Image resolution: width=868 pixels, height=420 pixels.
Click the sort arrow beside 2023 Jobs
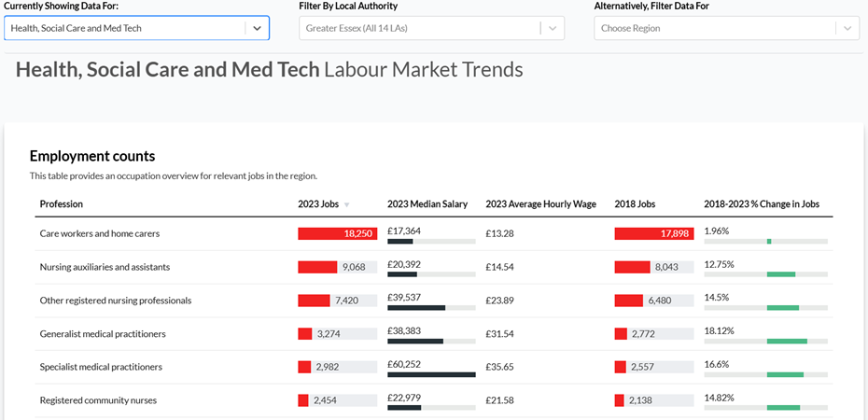pyautogui.click(x=347, y=204)
